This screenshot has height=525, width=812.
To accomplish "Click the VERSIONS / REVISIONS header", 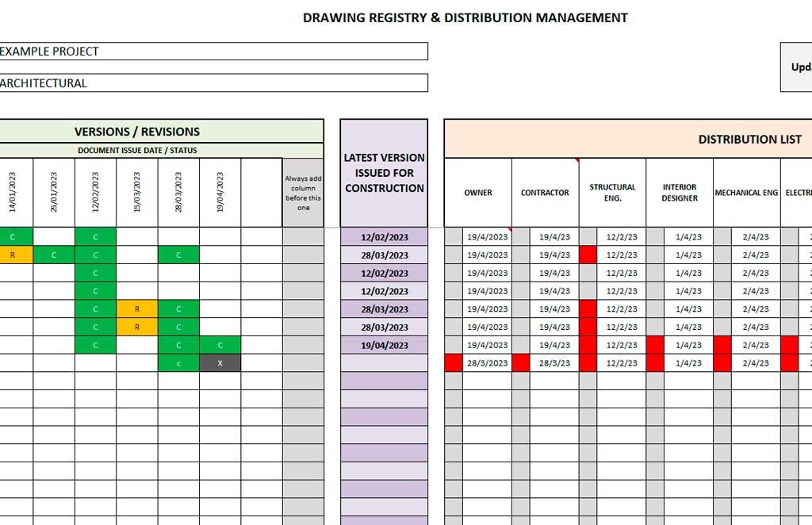I will click(x=136, y=131).
